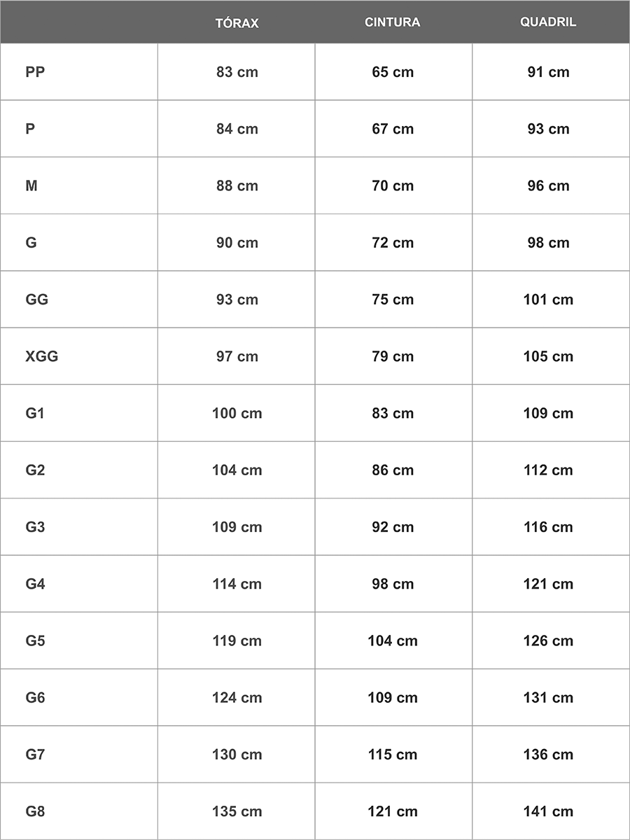Click the 105 cm quadril cell

pyautogui.click(x=548, y=356)
